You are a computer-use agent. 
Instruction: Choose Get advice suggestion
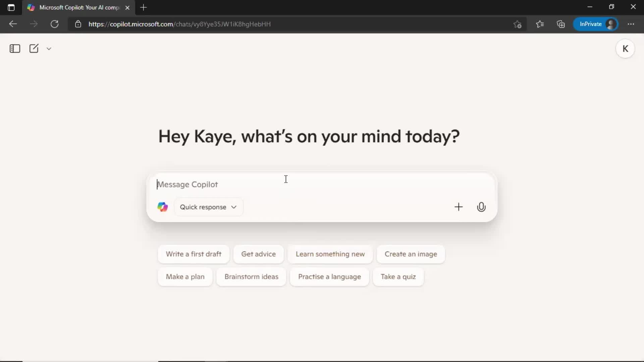pyautogui.click(x=258, y=254)
